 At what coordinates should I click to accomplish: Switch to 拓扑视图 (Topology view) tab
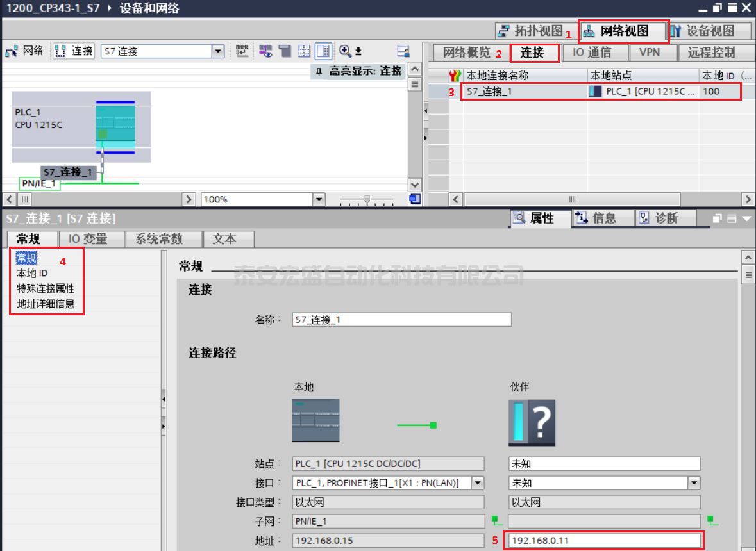(531, 31)
